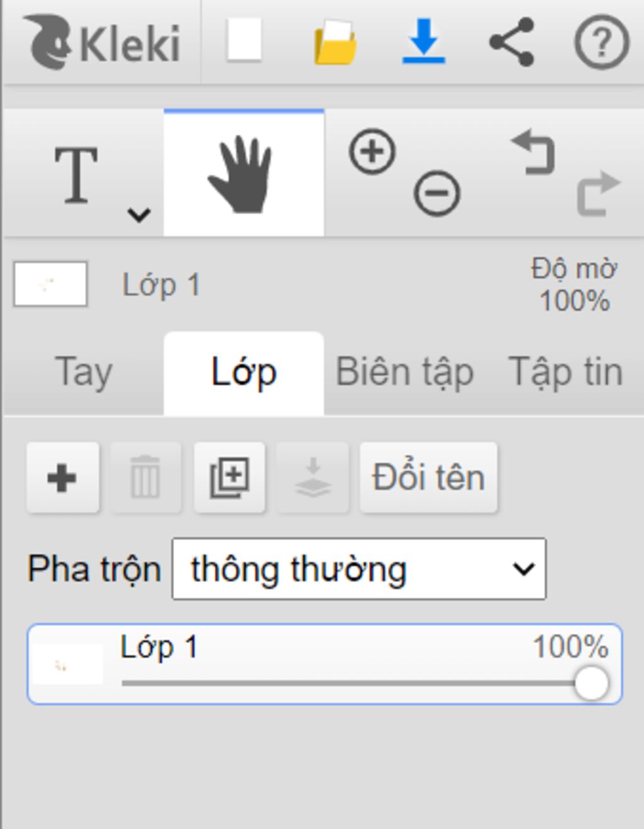Open the Pha trộn blend mode dropdown
Image resolution: width=644 pixels, height=829 pixels.
pyautogui.click(x=359, y=569)
